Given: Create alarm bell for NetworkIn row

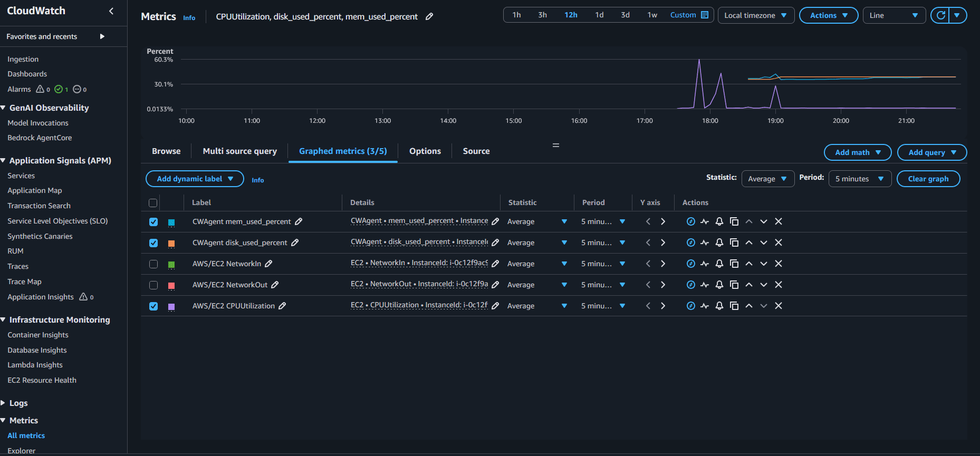Looking at the screenshot, I should point(719,264).
